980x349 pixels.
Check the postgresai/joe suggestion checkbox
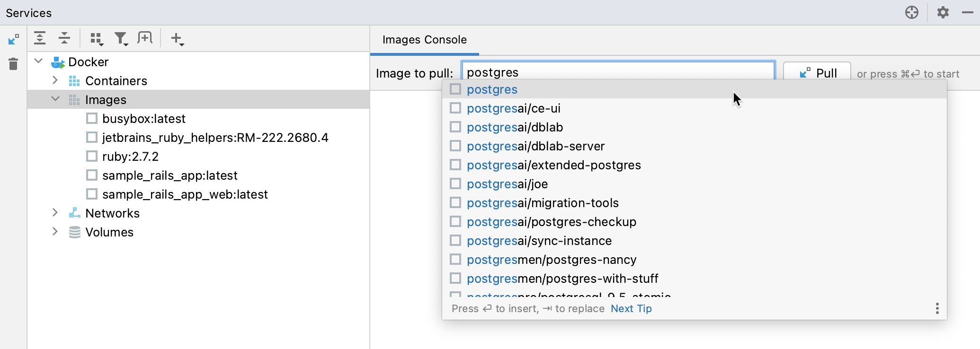point(455,183)
